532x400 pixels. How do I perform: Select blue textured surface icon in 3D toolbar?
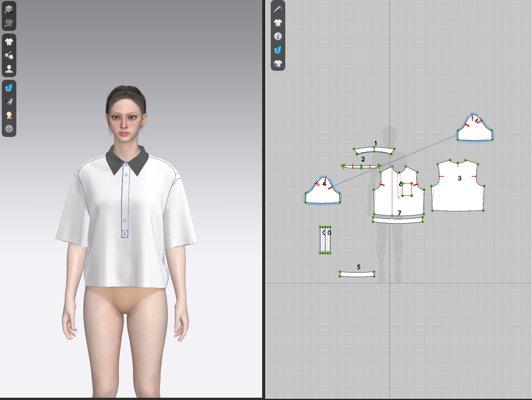click(9, 88)
